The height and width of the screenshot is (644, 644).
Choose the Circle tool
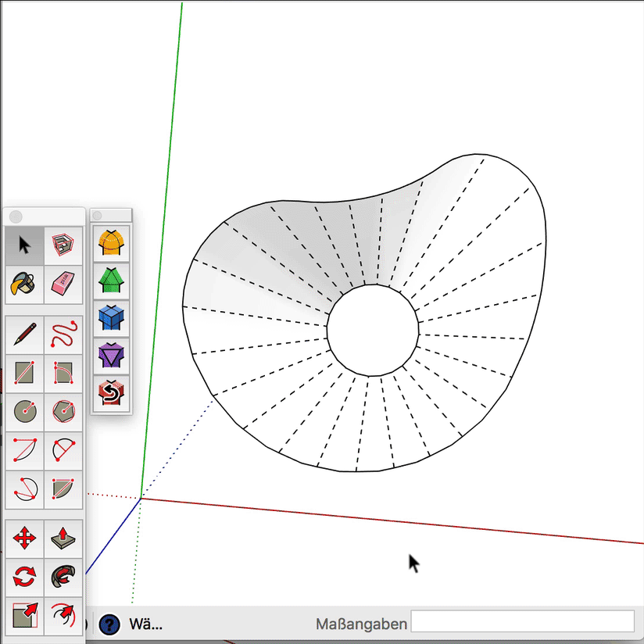[x=24, y=412]
